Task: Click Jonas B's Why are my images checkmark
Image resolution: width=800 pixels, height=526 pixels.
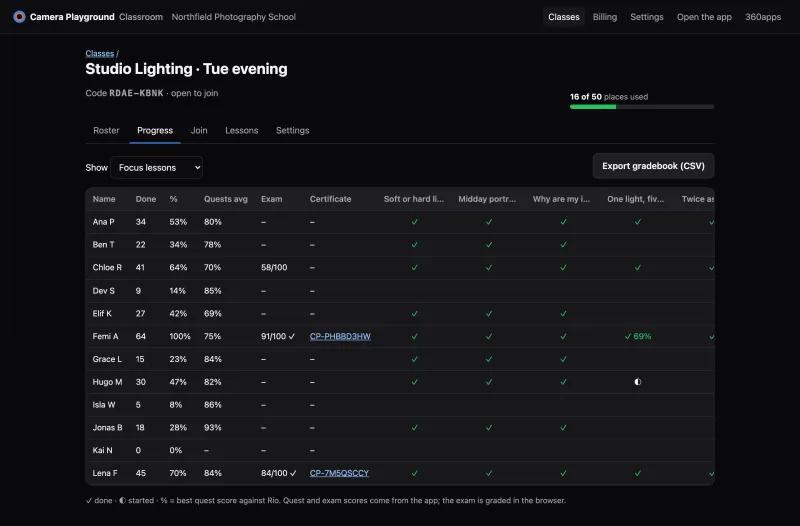Action: click(x=563, y=428)
